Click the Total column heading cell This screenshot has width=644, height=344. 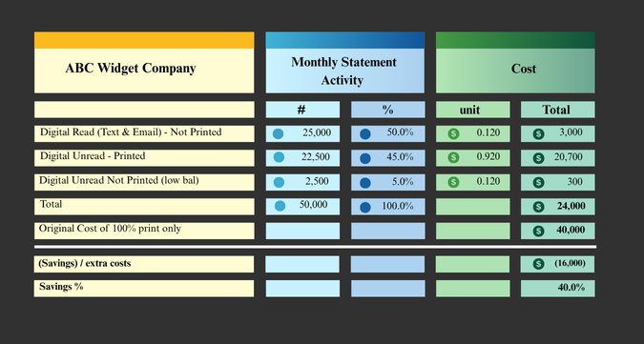pyautogui.click(x=558, y=110)
